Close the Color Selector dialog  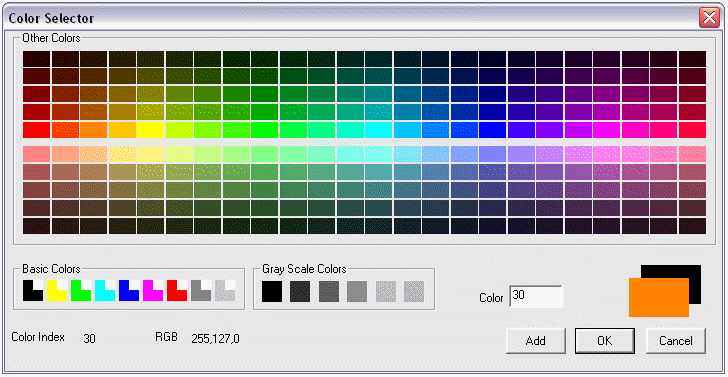coord(709,19)
